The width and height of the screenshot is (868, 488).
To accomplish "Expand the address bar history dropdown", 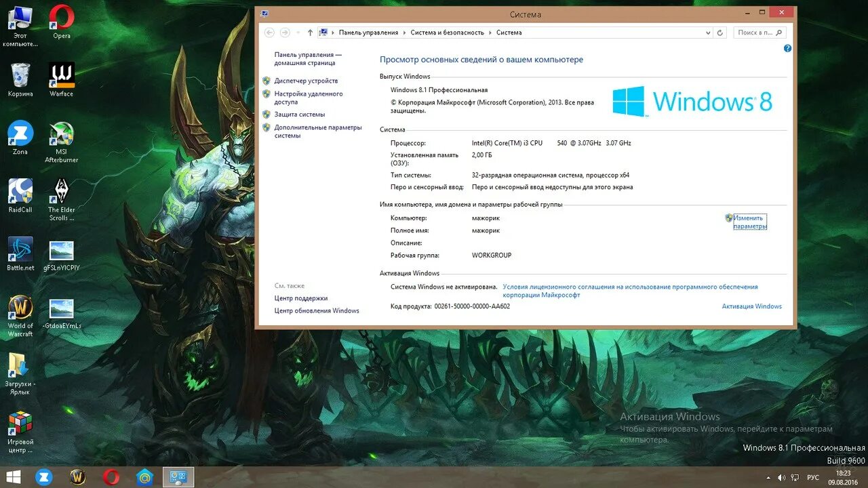I will coord(708,33).
